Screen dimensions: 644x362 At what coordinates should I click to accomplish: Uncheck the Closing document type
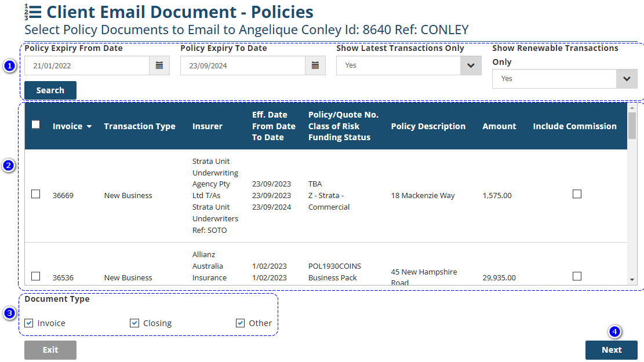coord(134,323)
